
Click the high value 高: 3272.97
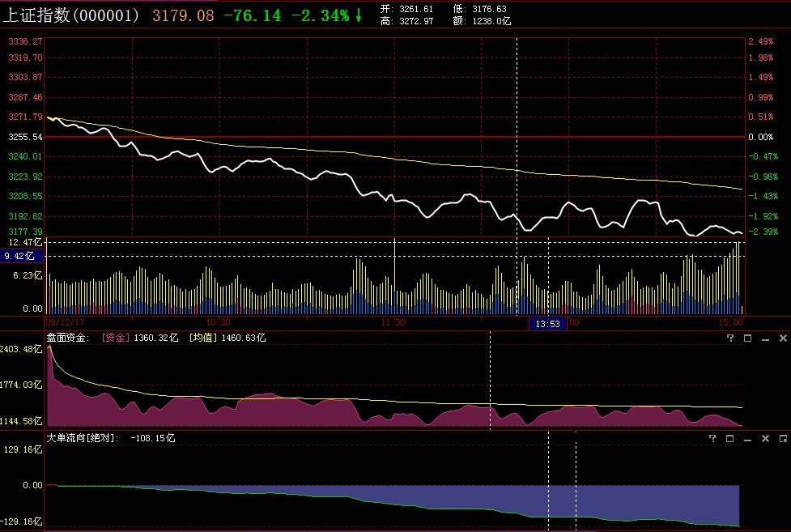(x=406, y=21)
